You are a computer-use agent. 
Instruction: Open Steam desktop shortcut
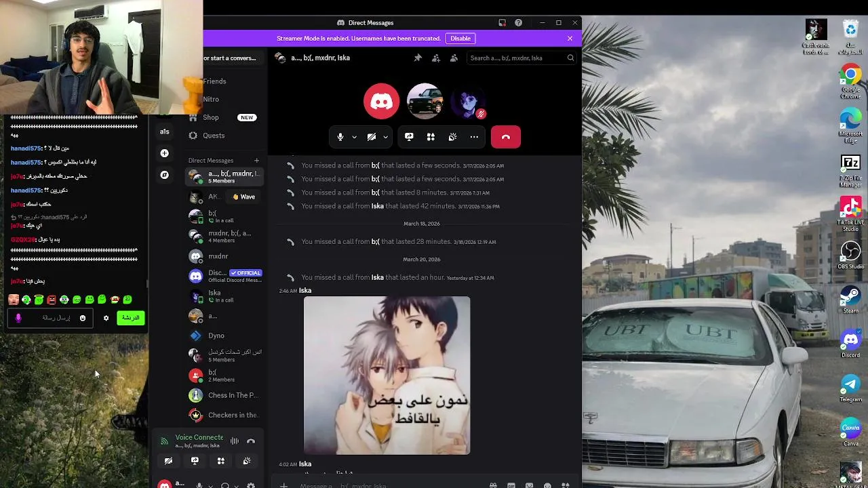pos(850,300)
